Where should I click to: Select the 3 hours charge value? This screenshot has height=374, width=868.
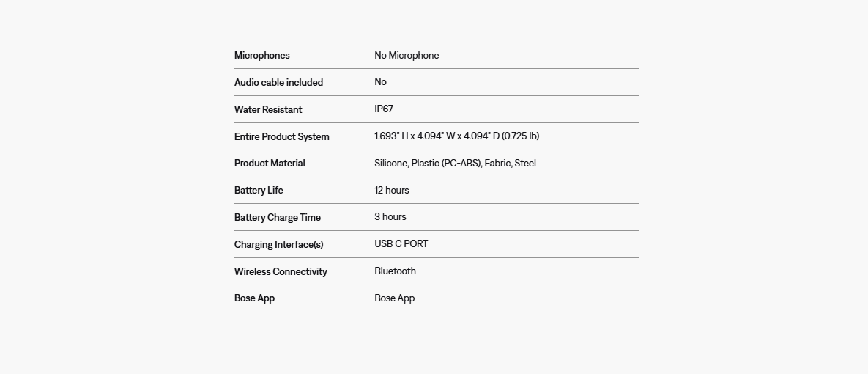click(x=390, y=217)
